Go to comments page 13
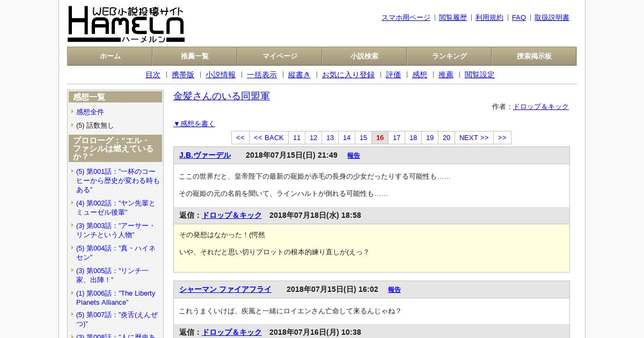Screen dimensions: 644x338 click(x=330, y=138)
